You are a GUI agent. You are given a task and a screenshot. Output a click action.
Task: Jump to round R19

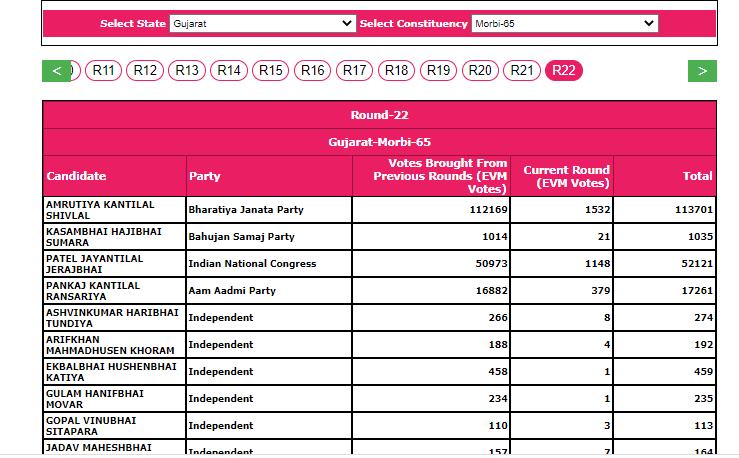click(439, 70)
